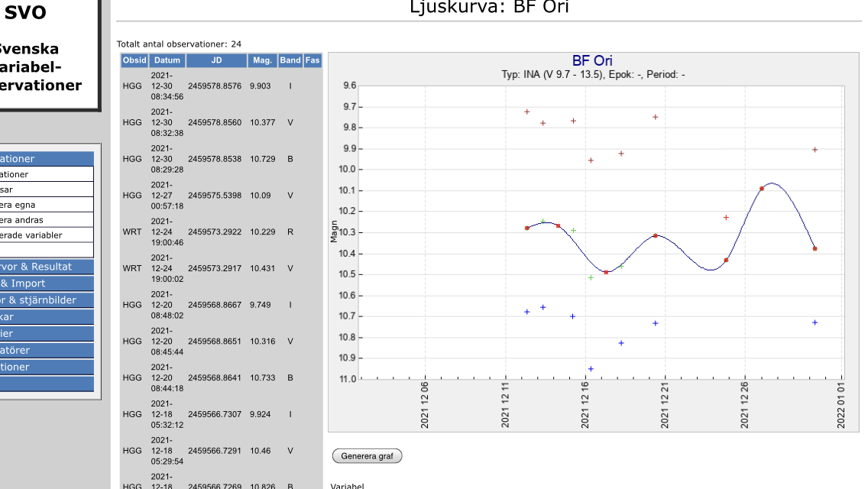The height and width of the screenshot is (489, 868).
Task: Select the WRT observation with magnitude 10.229
Action: pos(214,232)
